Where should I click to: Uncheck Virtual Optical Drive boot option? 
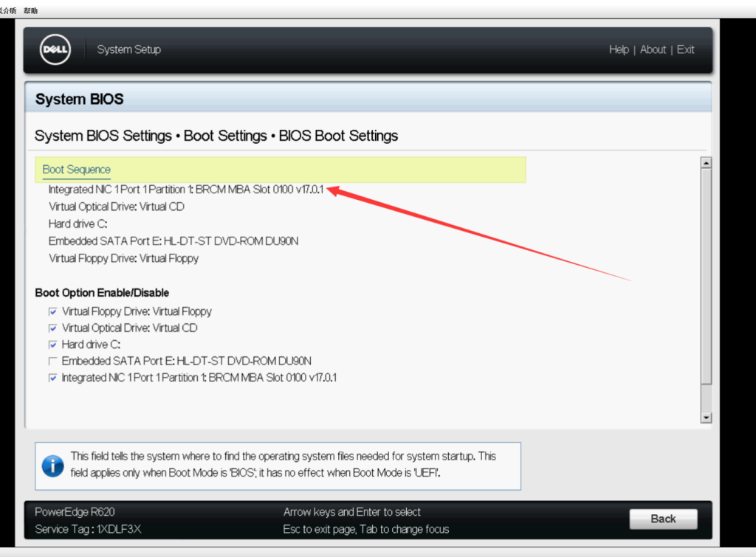point(52,328)
